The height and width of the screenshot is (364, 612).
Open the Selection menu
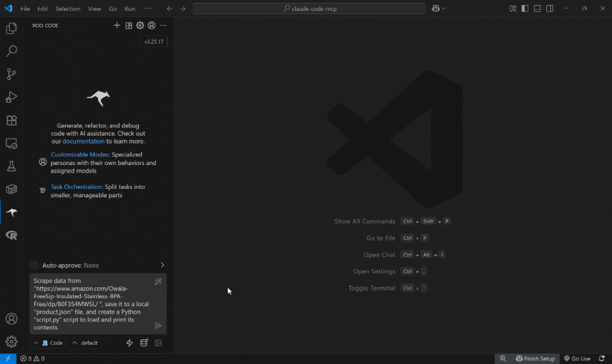tap(68, 9)
